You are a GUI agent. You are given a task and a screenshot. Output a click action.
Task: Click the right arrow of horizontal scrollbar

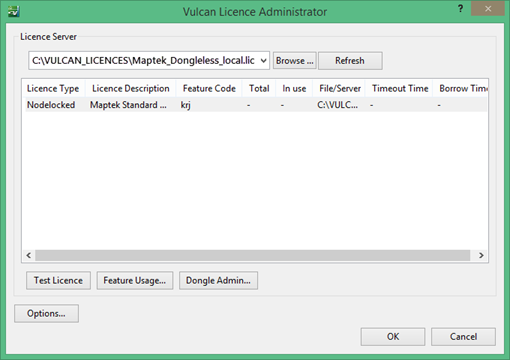481,255
